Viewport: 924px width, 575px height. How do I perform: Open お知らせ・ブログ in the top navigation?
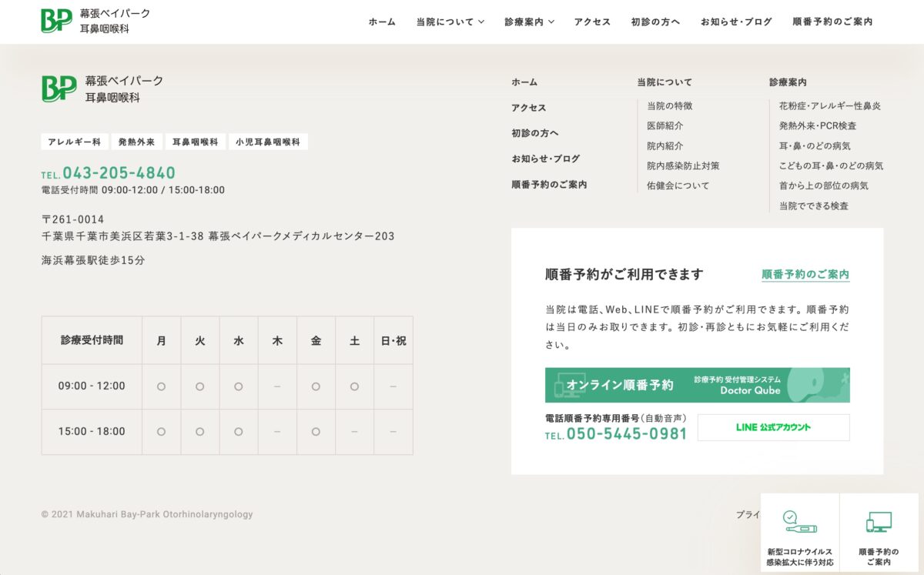pyautogui.click(x=736, y=22)
